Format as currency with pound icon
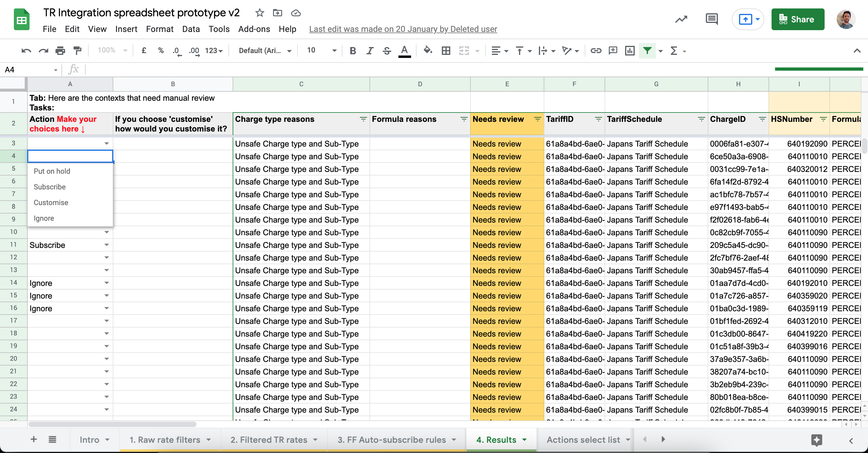Viewport: 868px width, 453px height. click(144, 51)
